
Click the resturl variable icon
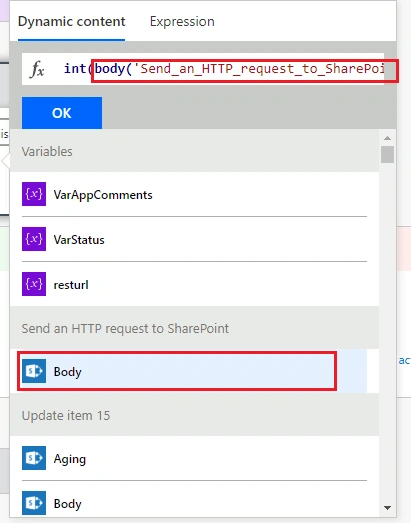tap(34, 284)
